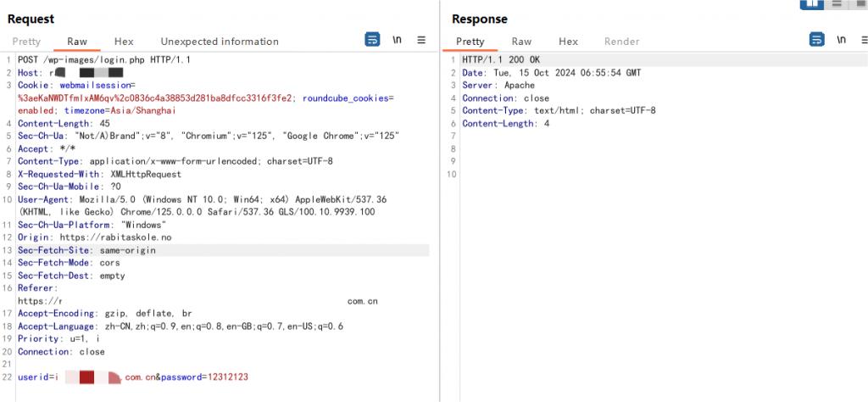The width and height of the screenshot is (868, 402).
Task: Open Response panel hamburger options menu
Action: (x=863, y=40)
